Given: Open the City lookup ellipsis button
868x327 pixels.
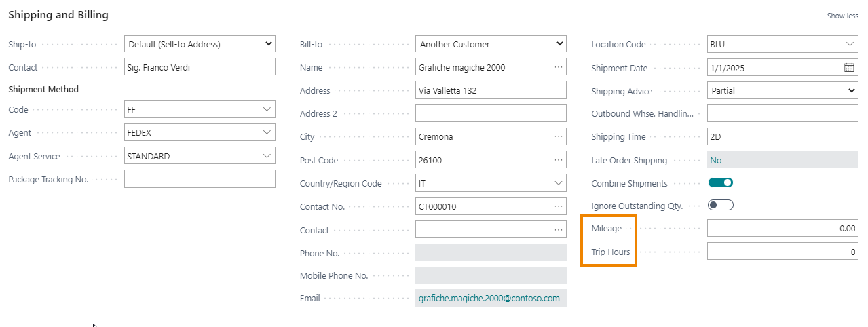Looking at the screenshot, I should tap(558, 137).
